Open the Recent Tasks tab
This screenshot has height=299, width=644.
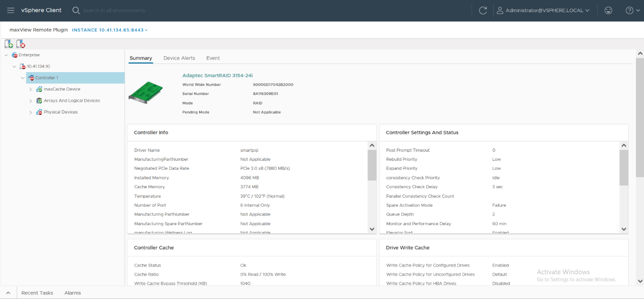[x=37, y=293]
